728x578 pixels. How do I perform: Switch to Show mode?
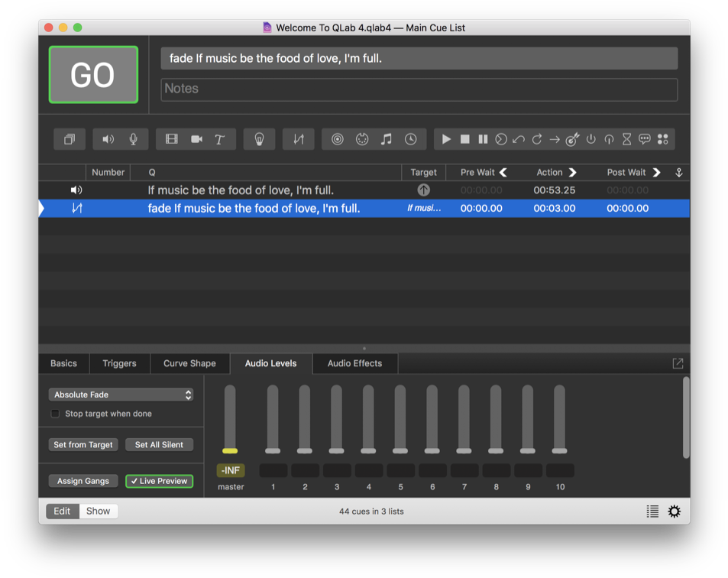[98, 511]
